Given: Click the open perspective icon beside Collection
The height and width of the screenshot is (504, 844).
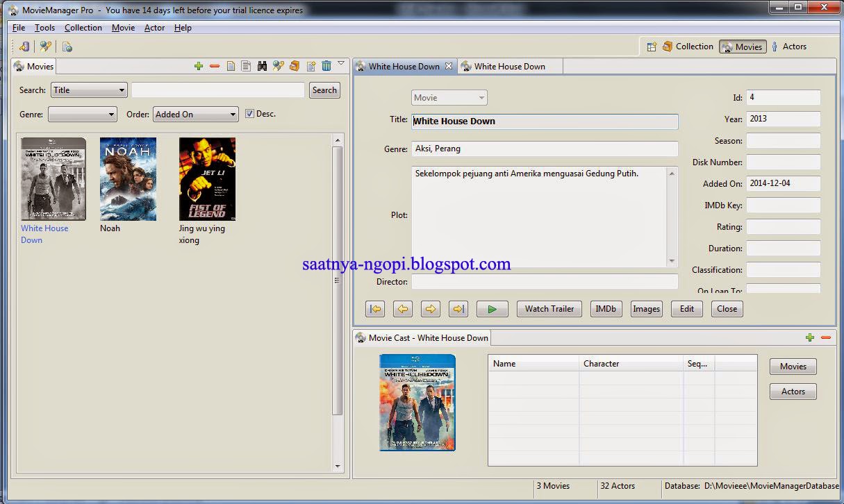Looking at the screenshot, I should click(x=652, y=47).
